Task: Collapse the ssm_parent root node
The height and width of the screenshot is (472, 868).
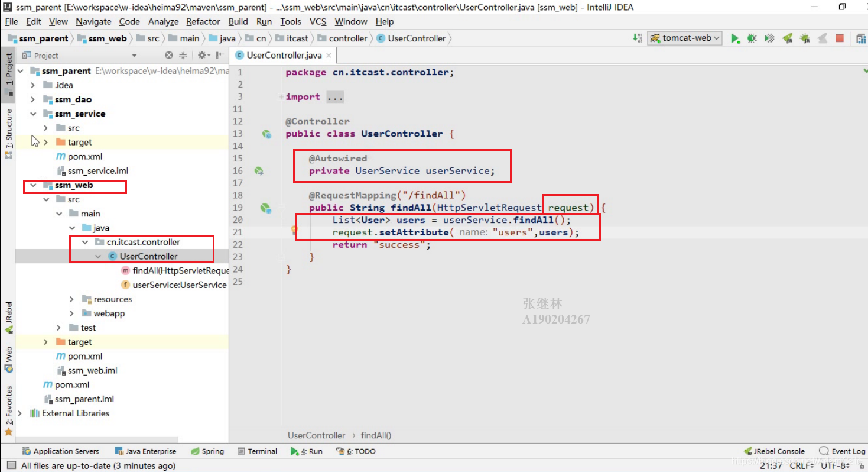Action: point(21,71)
